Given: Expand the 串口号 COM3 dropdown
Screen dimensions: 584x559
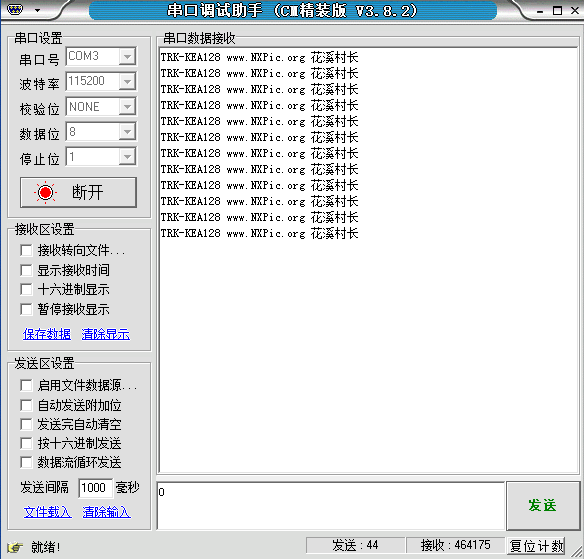Looking at the screenshot, I should point(127,57).
